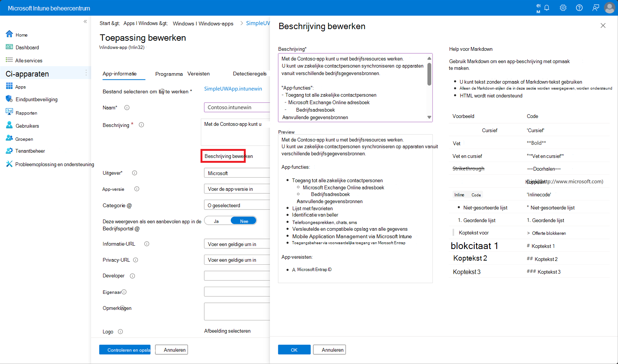
Task: Open the user account avatar
Action: pos(610,8)
